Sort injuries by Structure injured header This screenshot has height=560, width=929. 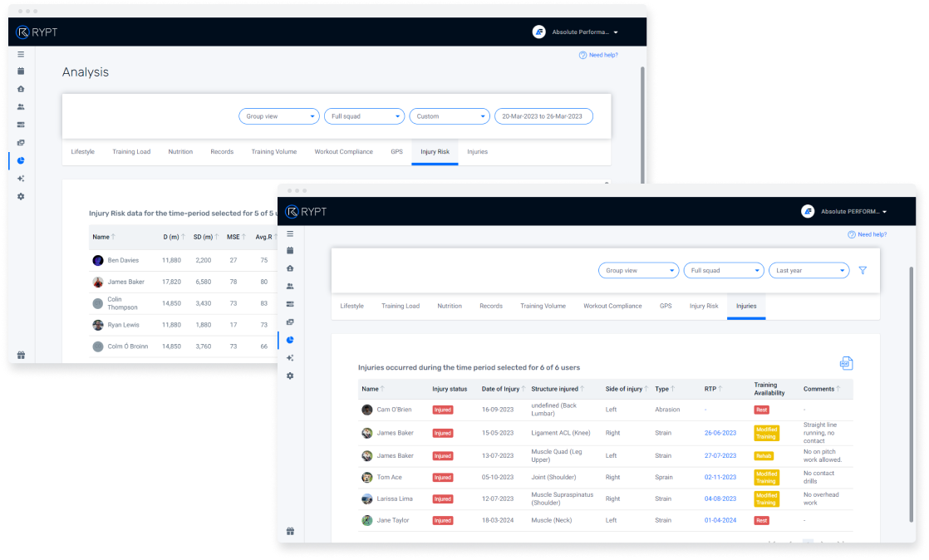[558, 390]
